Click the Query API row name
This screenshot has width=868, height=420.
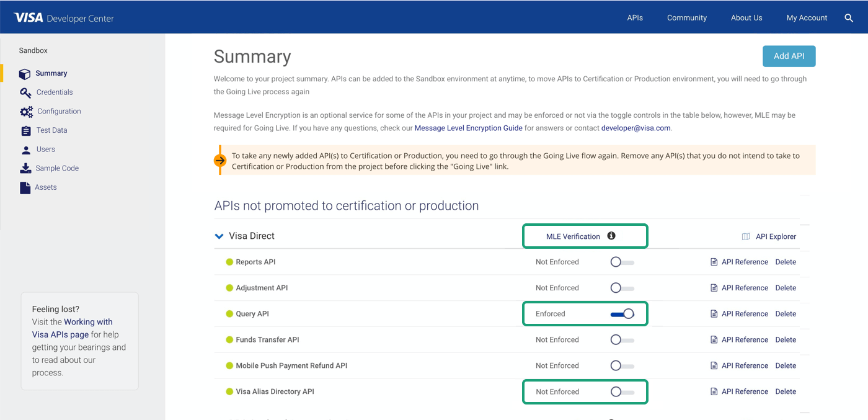252,314
